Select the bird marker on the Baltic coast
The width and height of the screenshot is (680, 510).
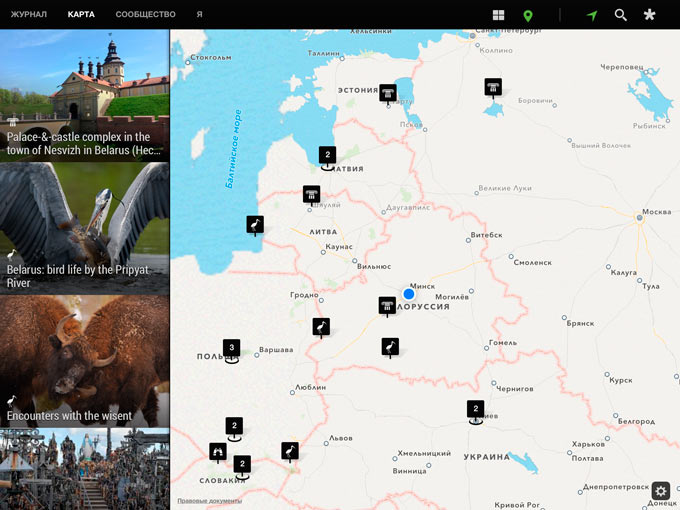[255, 225]
